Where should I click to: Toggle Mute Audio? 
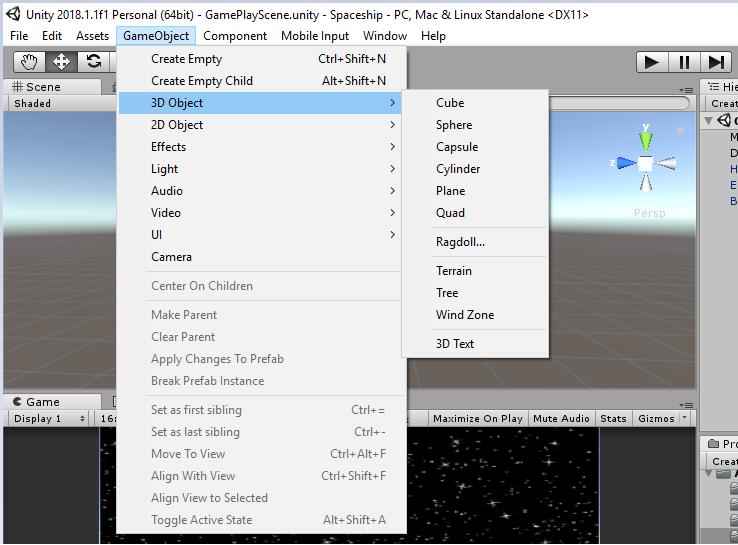coord(561,418)
